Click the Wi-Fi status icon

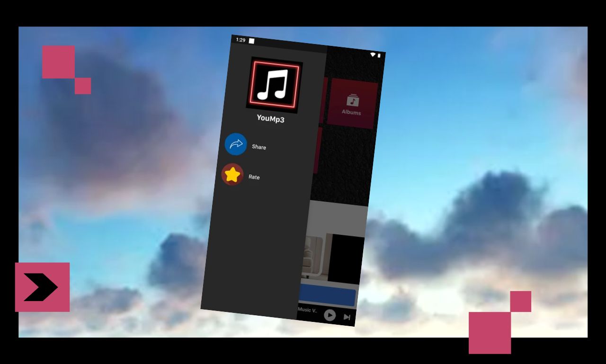click(x=373, y=55)
